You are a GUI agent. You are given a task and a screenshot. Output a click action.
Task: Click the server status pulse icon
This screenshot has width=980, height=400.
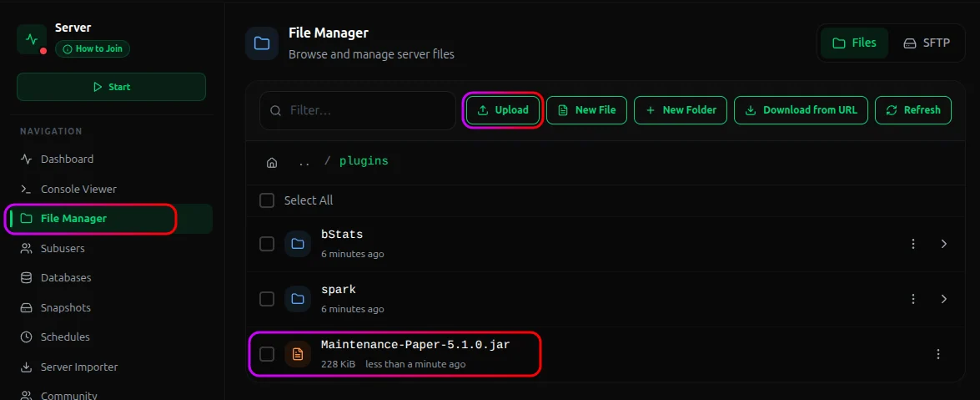(32, 39)
